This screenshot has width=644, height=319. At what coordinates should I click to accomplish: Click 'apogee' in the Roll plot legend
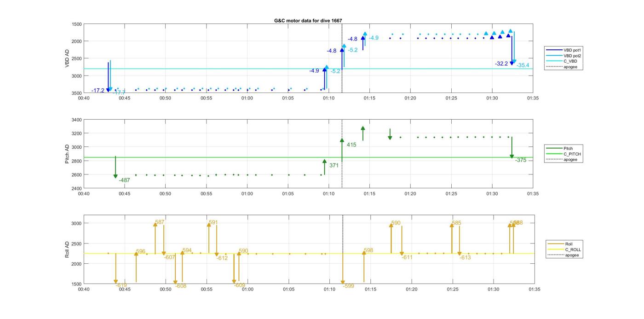572,255
